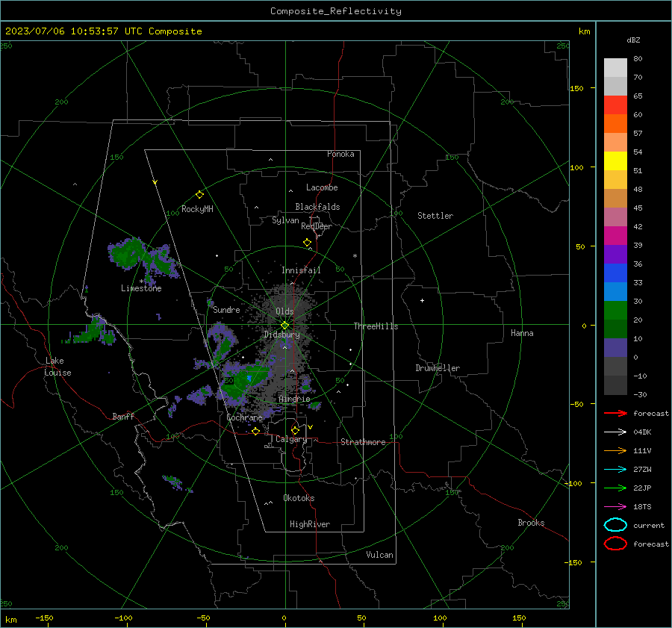Image resolution: width=672 pixels, height=628 pixels.
Task: Select the RockyMH label
Action: (197, 209)
